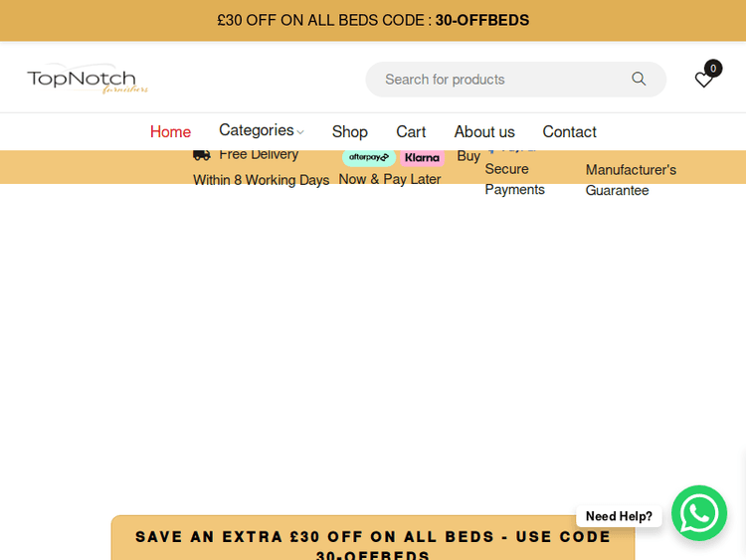
Task: Open the Cart page
Action: (411, 131)
